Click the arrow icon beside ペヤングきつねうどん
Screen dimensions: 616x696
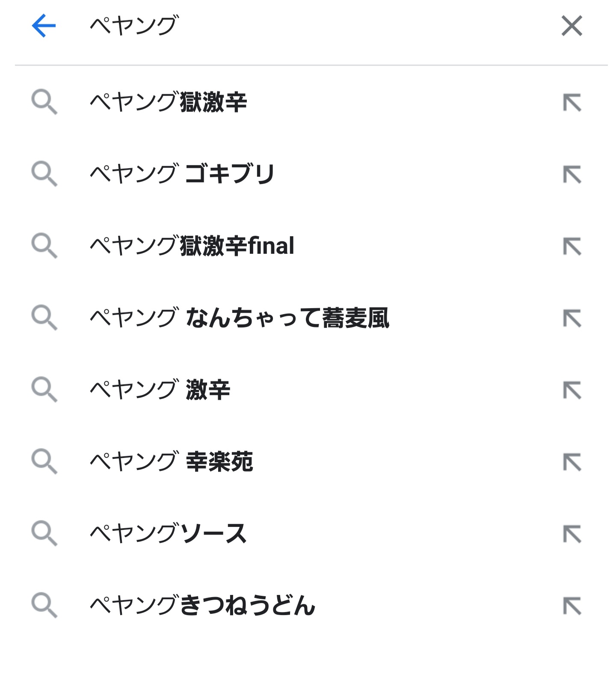click(x=572, y=606)
